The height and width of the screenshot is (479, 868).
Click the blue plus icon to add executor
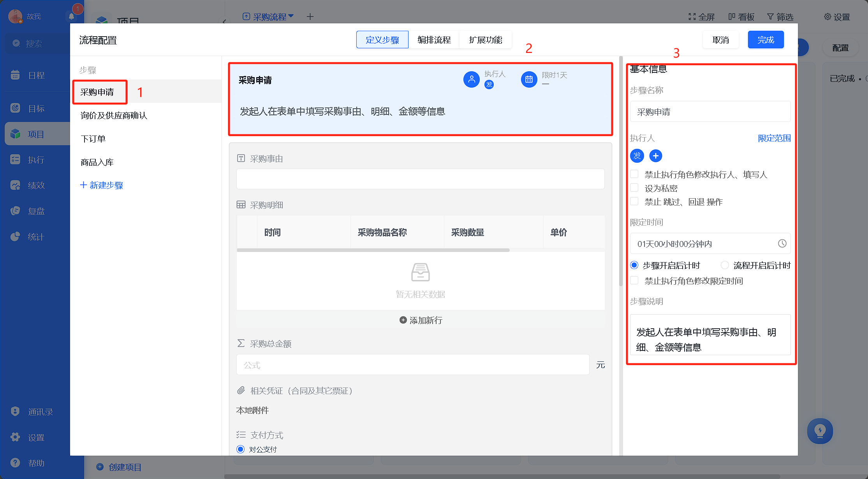(x=656, y=156)
